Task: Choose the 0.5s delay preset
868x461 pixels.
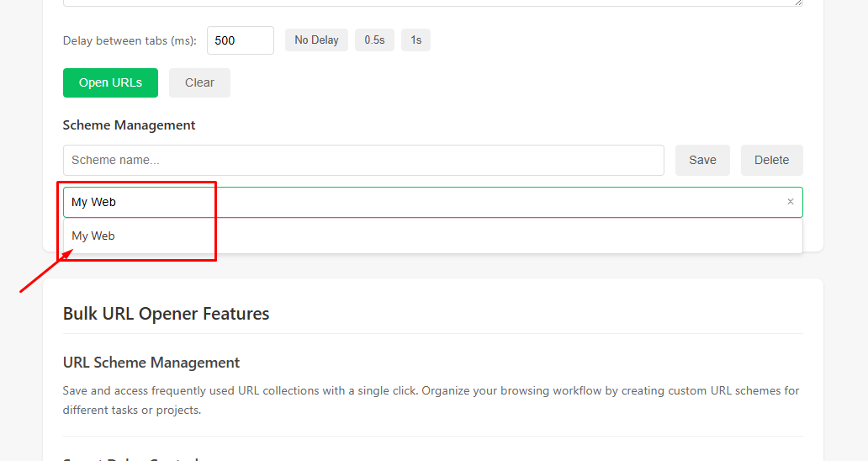Action: (x=374, y=40)
